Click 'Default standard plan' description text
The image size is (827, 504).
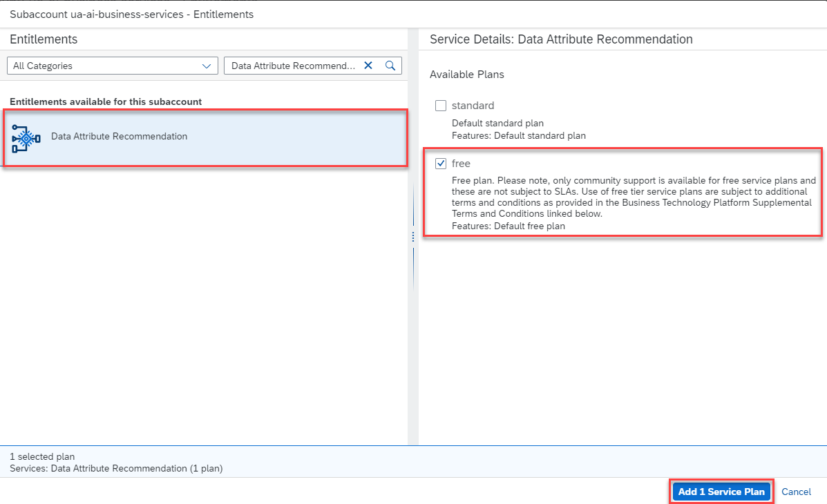[x=497, y=123]
